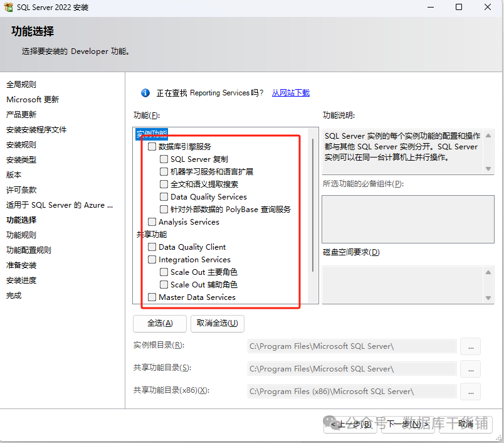Select the 安装安装程序文件 step
The width and height of the screenshot is (504, 443).
(x=36, y=130)
